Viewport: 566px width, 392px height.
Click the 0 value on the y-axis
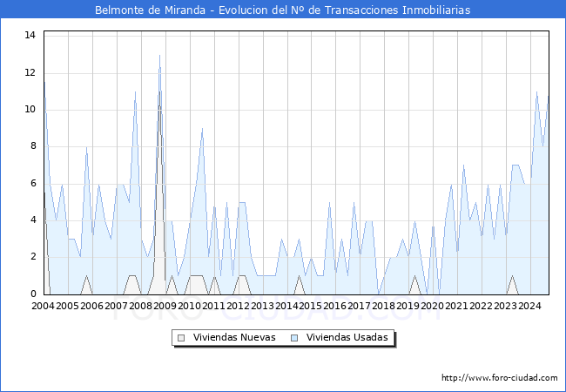pyautogui.click(x=32, y=294)
